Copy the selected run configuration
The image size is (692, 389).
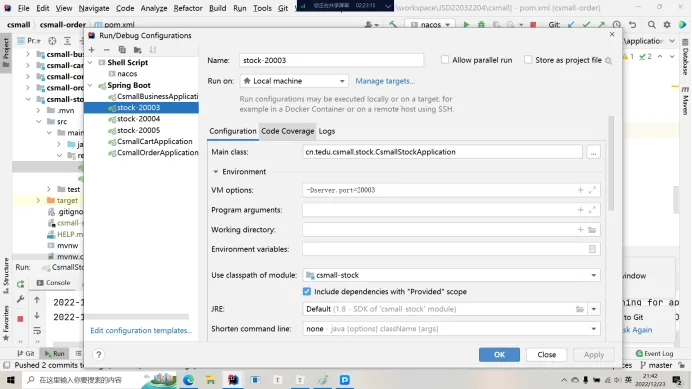click(122, 50)
